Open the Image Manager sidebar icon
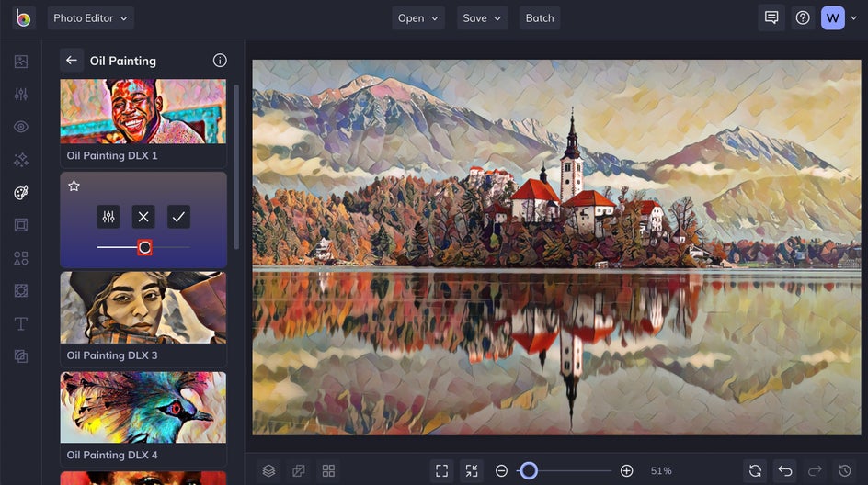Viewport: 868px width, 485px height. click(x=21, y=62)
